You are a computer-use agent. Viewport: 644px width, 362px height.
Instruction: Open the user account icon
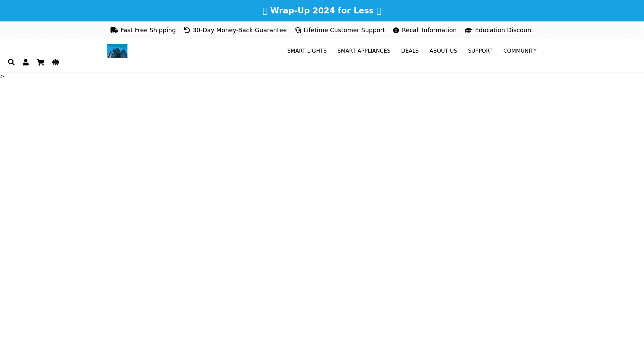26,62
